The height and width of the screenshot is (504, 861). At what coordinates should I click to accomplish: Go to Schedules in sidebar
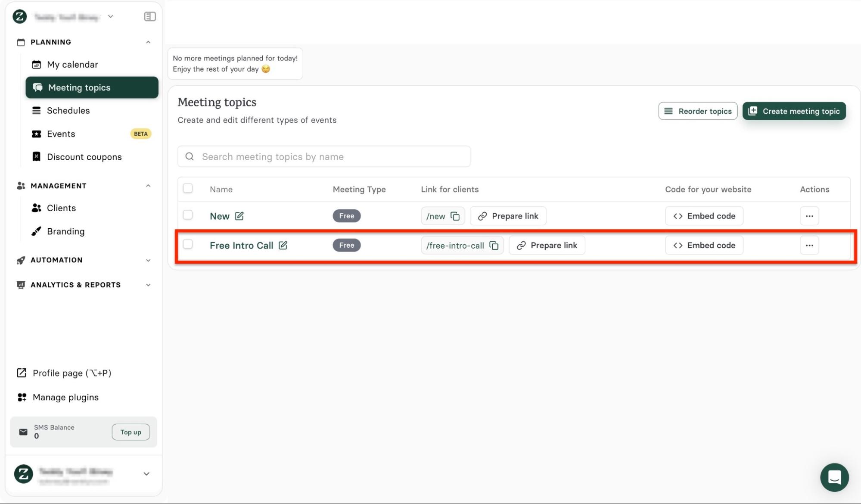pyautogui.click(x=68, y=111)
